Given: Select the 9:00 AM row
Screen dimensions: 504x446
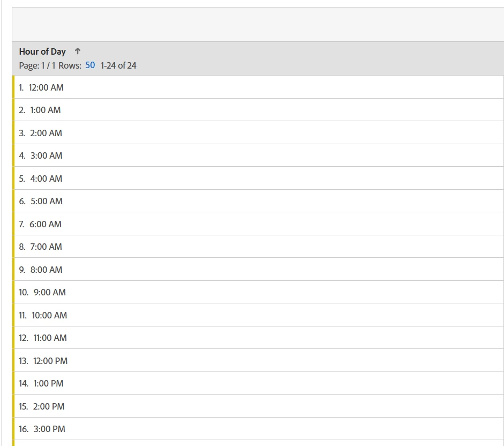Looking at the screenshot, I should point(258,292).
